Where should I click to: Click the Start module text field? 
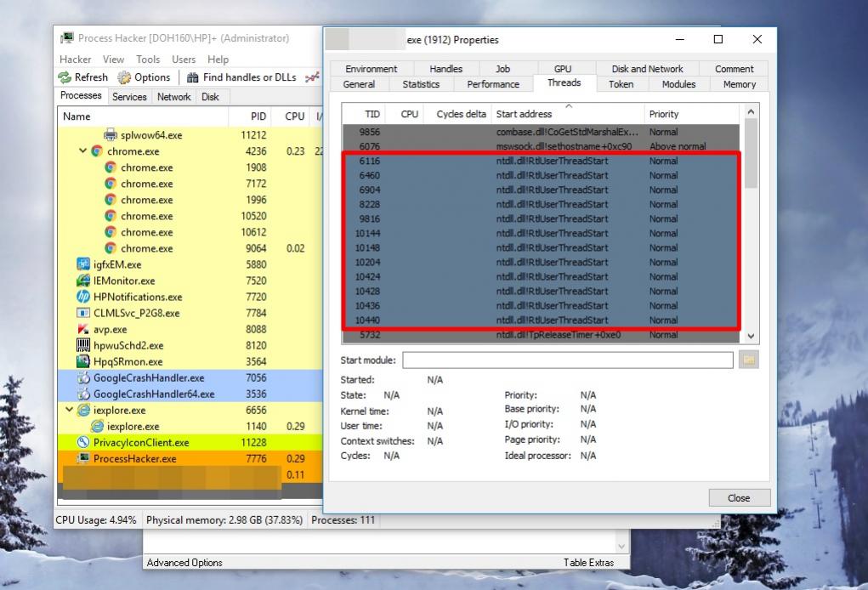[568, 360]
